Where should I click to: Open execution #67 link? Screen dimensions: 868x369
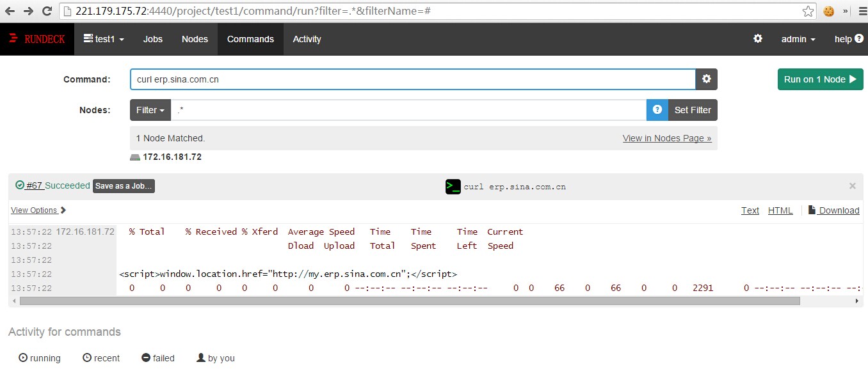click(35, 185)
